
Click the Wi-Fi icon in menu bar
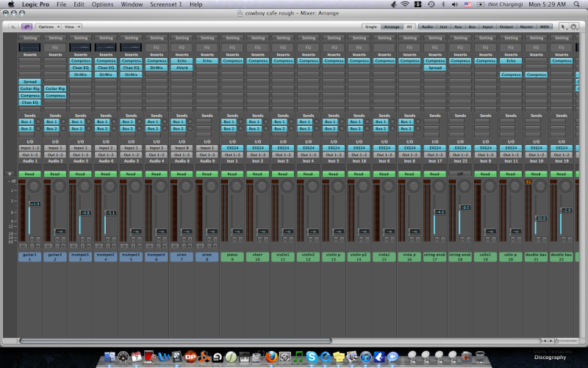(405, 4)
